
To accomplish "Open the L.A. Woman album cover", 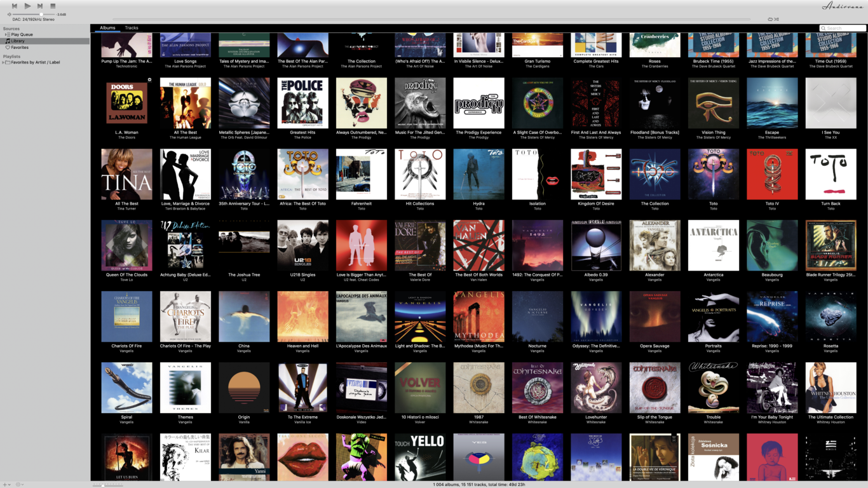I will click(126, 103).
